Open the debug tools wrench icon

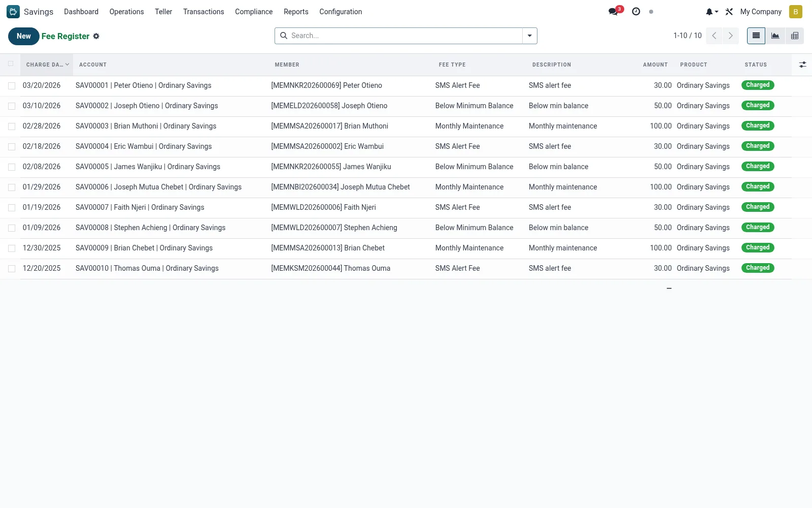729,12
